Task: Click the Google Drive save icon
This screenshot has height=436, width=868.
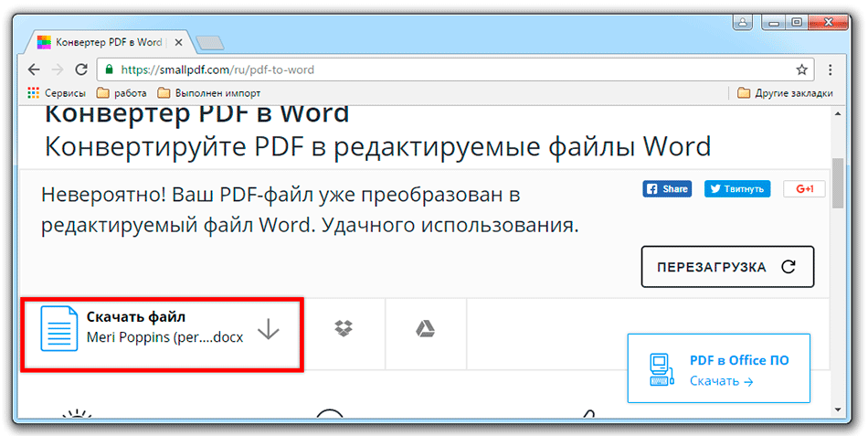Action: (x=425, y=329)
